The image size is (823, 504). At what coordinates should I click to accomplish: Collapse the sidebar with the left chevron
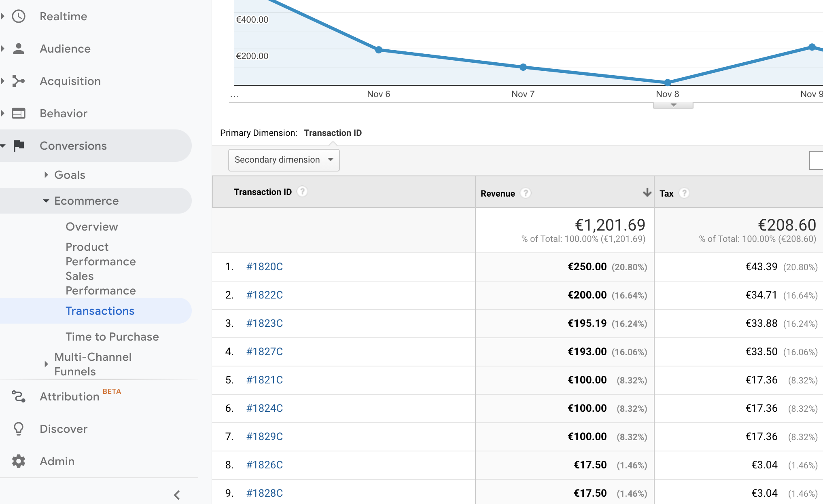pyautogui.click(x=177, y=495)
